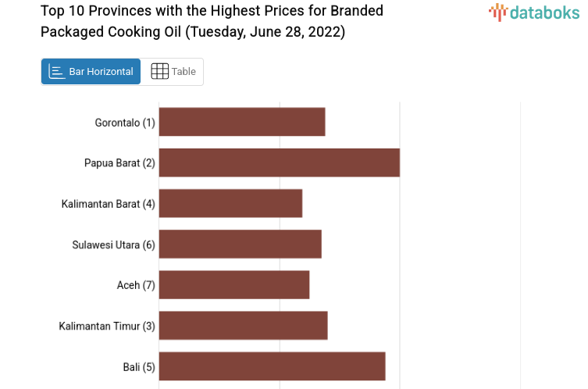This screenshot has height=389, width=588.
Task: Click the Sulawesi Utara (6) label
Action: [114, 244]
